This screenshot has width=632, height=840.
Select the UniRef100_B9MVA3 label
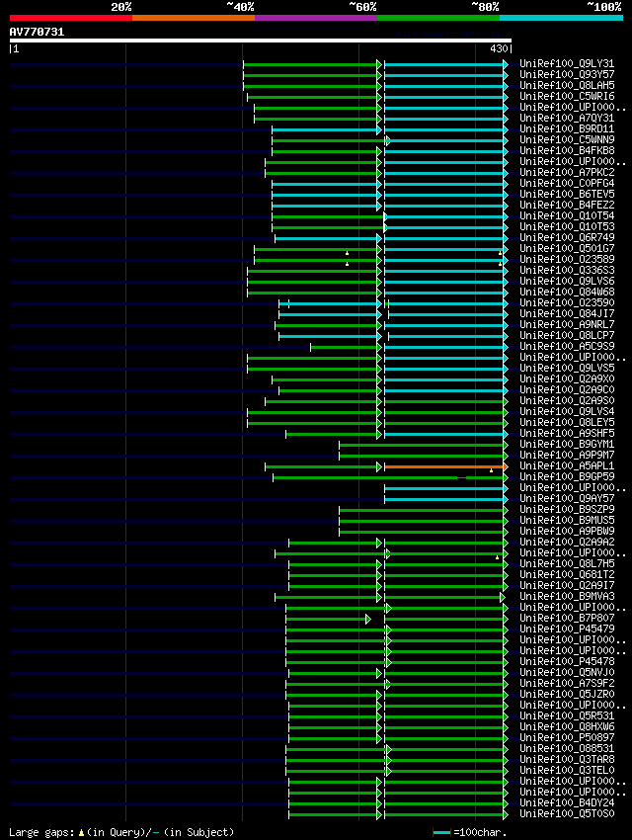(x=567, y=596)
